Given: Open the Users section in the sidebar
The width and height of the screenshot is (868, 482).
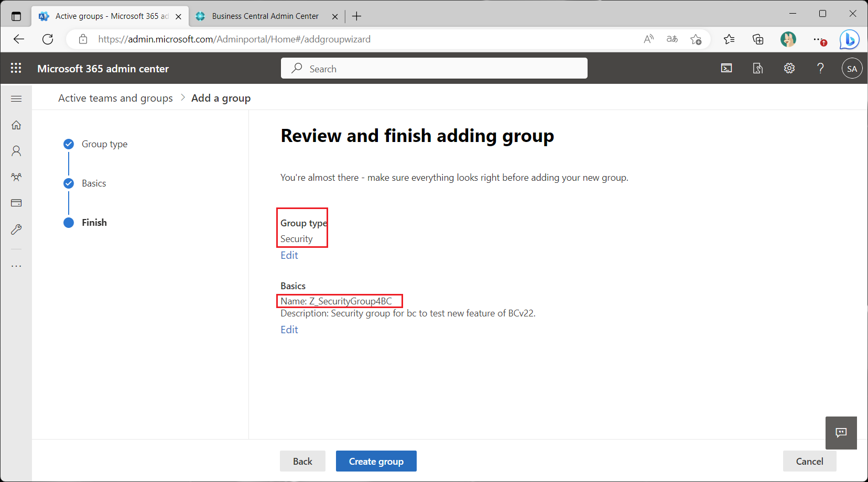Looking at the screenshot, I should click(x=16, y=151).
